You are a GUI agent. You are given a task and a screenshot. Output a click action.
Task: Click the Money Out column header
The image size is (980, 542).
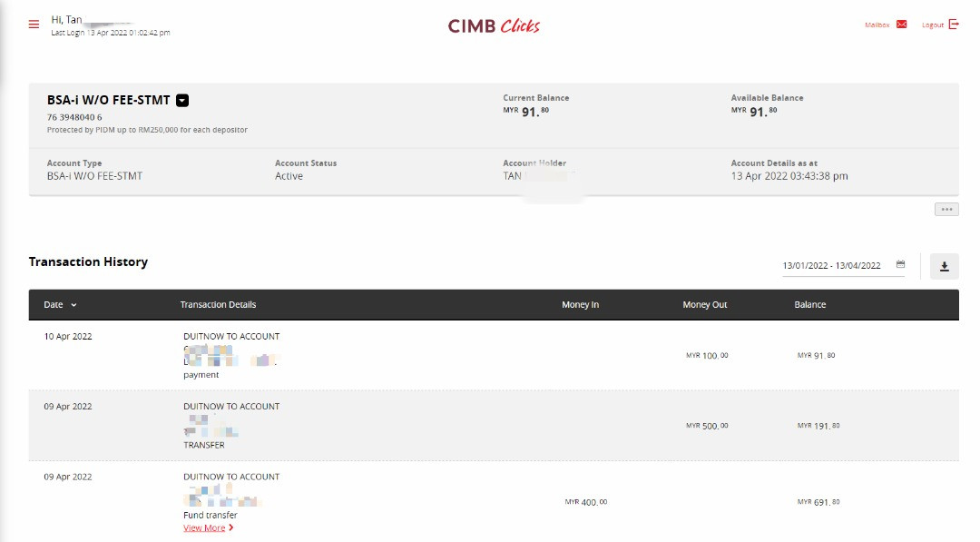(x=705, y=305)
